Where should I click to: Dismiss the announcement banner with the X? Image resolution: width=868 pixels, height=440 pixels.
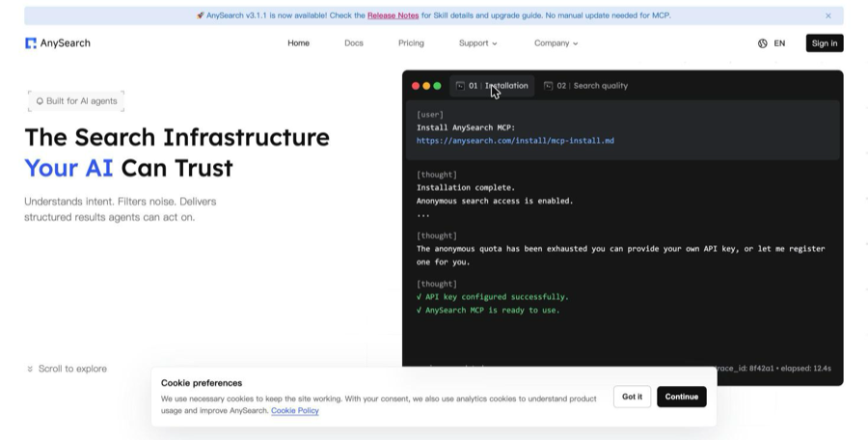(828, 16)
